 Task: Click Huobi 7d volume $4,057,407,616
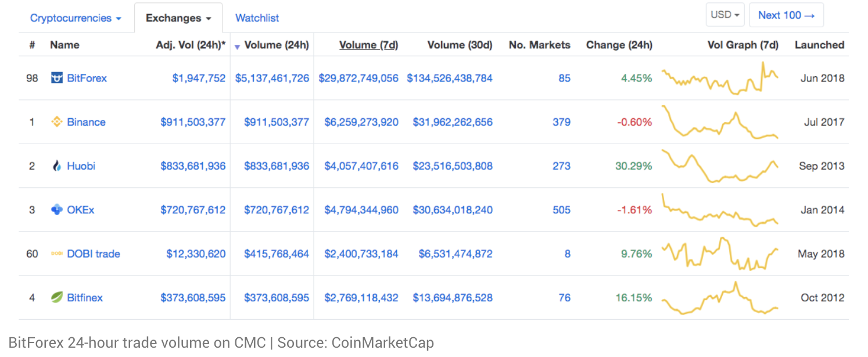click(361, 166)
